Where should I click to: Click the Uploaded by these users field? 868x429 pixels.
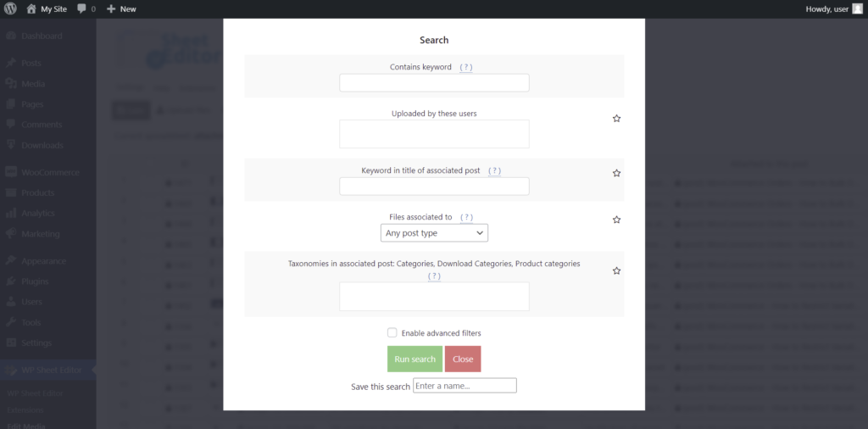434,134
